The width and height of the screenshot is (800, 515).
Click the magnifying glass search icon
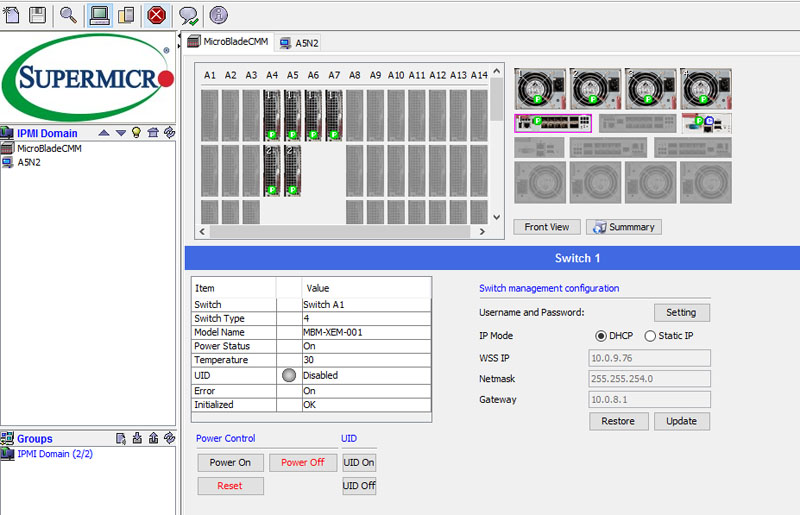pos(68,14)
